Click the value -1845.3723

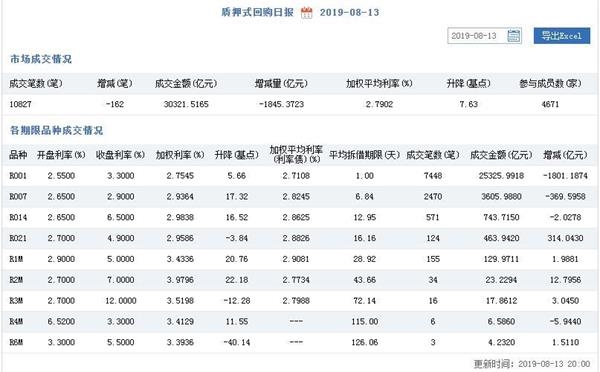tap(281, 104)
